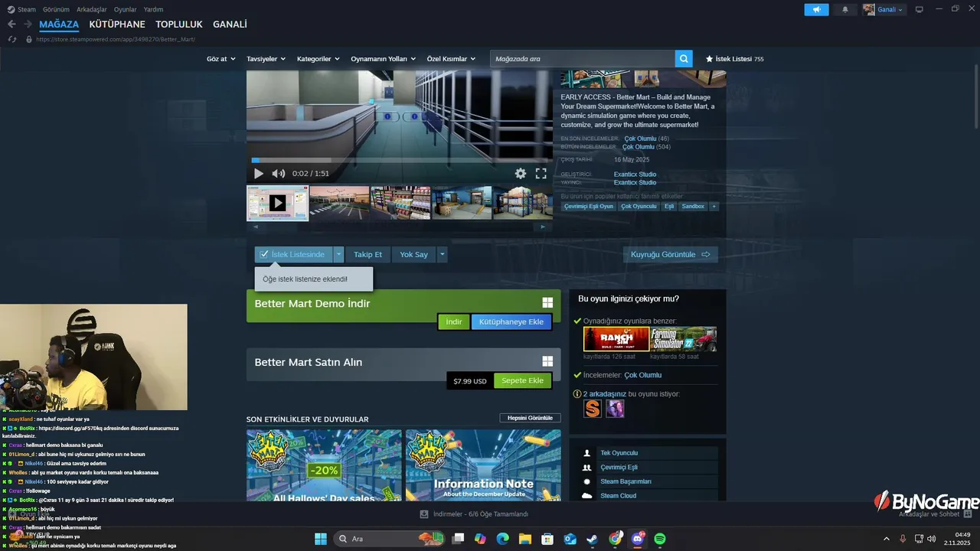Open İstek Listesi wishlist link

[734, 59]
